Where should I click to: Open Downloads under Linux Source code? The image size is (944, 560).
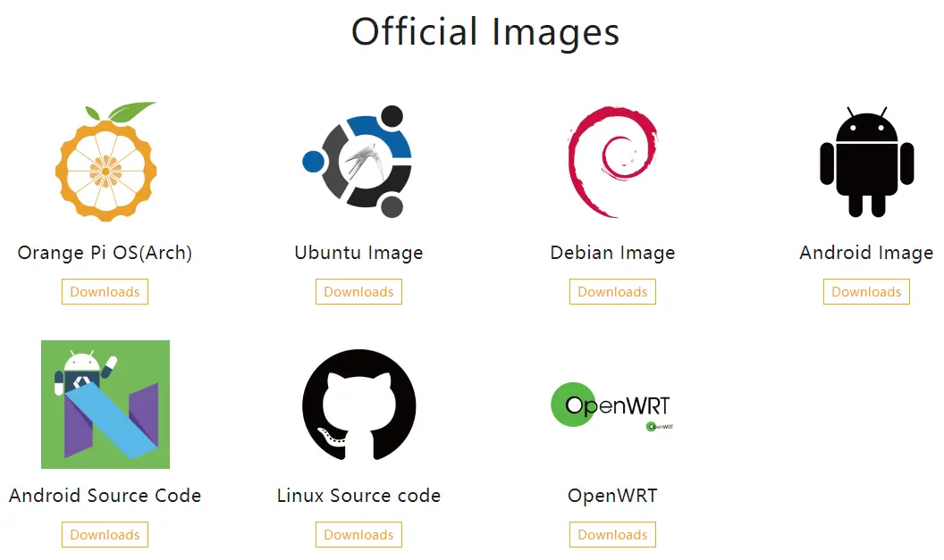(x=358, y=535)
